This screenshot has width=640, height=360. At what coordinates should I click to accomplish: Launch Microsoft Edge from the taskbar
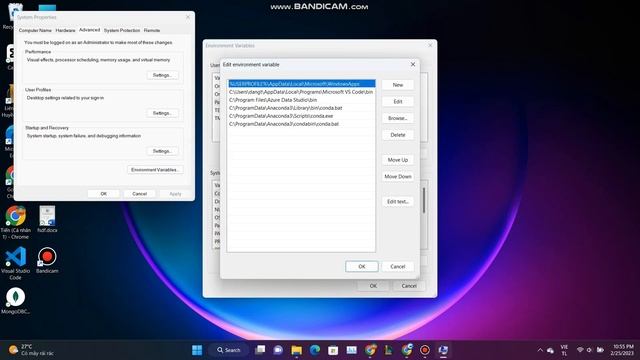click(315, 350)
